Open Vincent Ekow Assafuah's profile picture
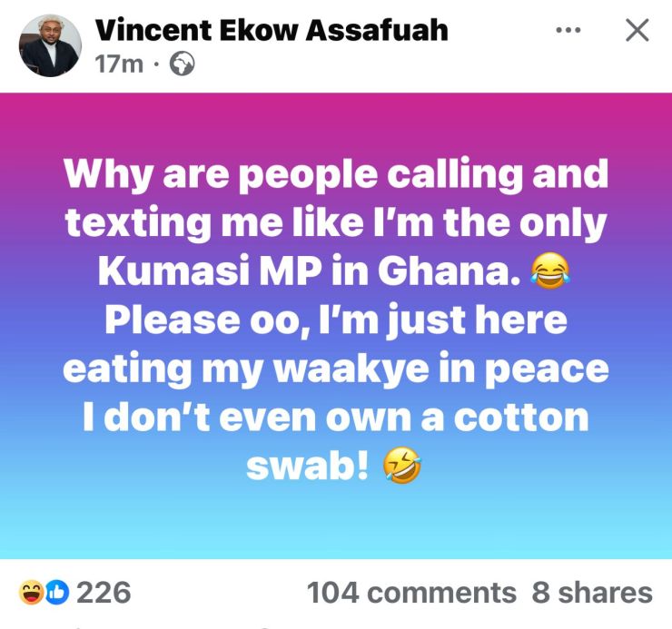 click(x=51, y=45)
